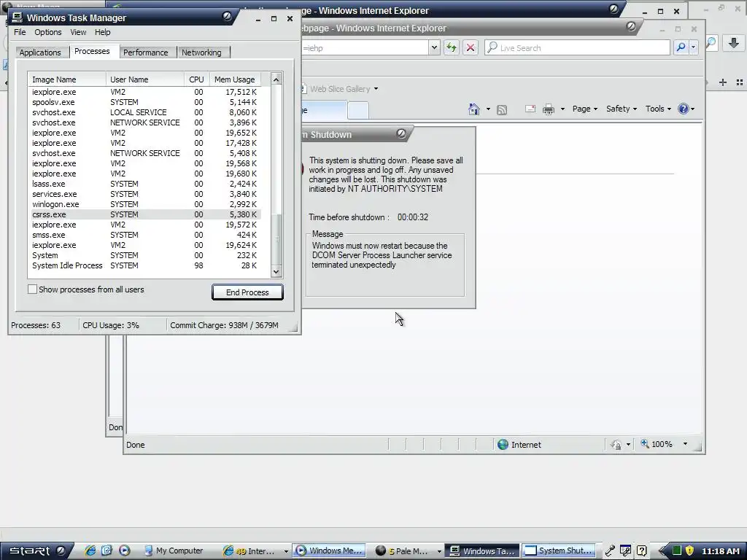747x560 pixels.
Task: Click the monitor icon with checkmark in taskbar tray
Action: (x=625, y=551)
